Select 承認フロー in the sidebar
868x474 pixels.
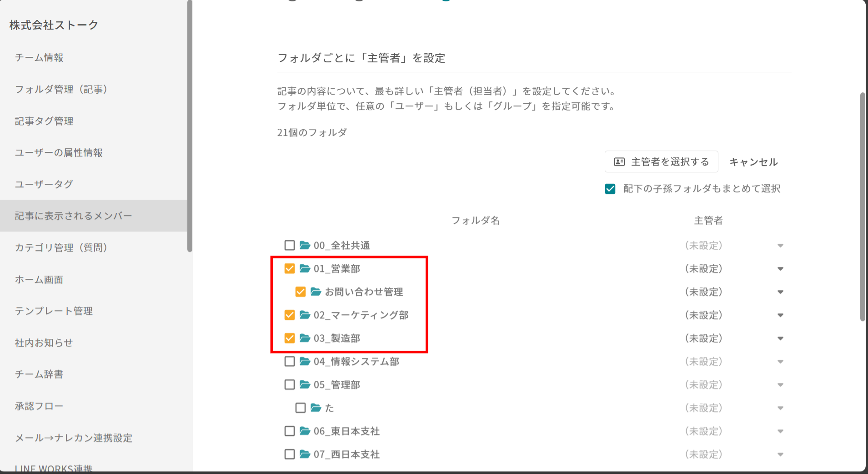point(39,406)
